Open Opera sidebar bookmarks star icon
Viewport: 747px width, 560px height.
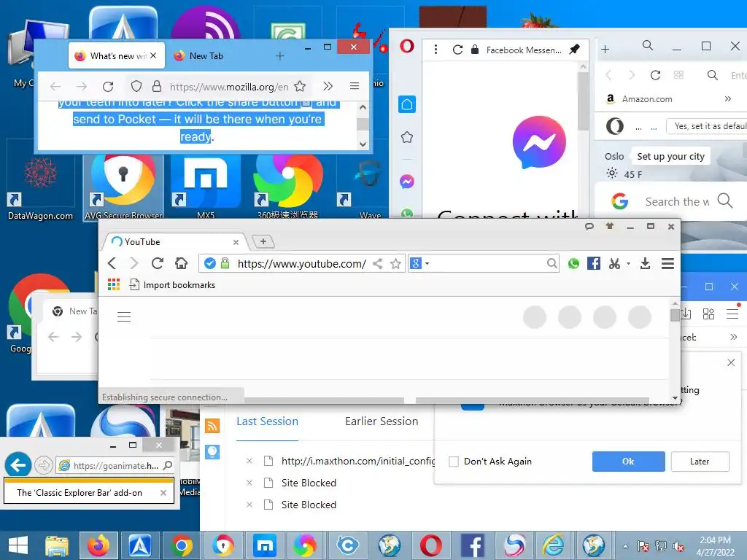point(407,137)
